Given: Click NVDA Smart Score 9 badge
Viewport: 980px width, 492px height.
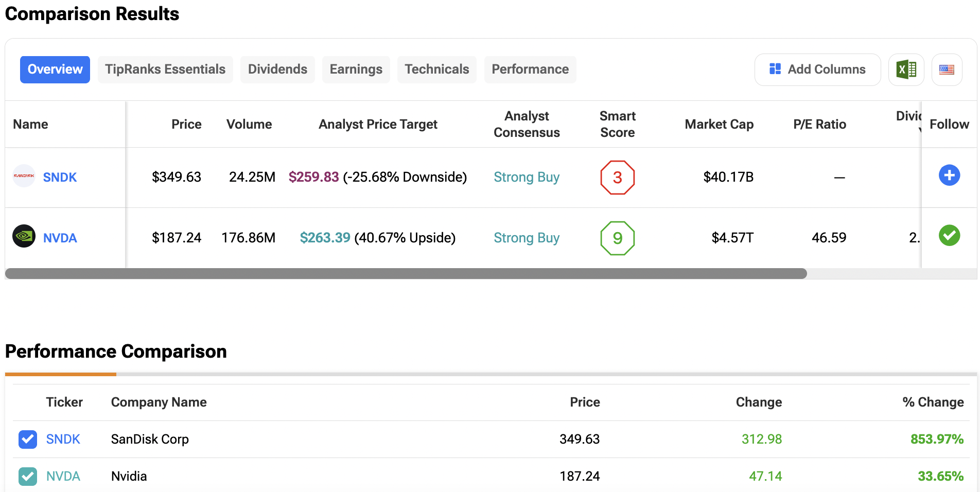Looking at the screenshot, I should click(x=617, y=238).
